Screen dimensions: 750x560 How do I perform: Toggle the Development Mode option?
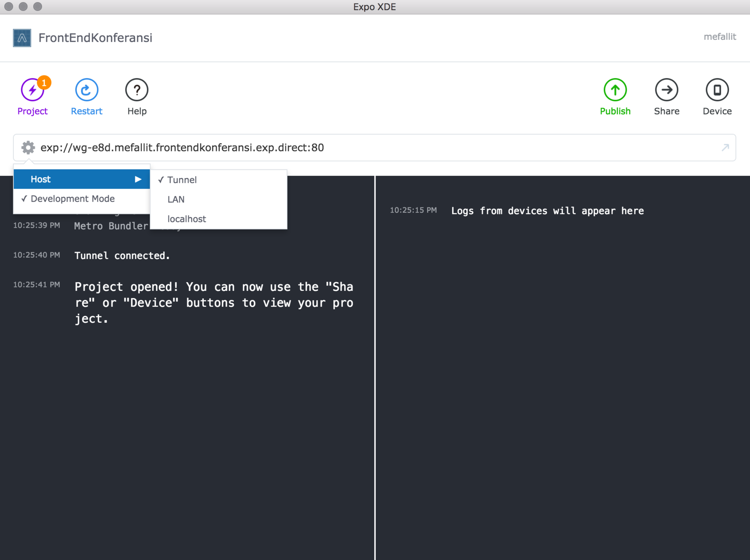pyautogui.click(x=82, y=199)
